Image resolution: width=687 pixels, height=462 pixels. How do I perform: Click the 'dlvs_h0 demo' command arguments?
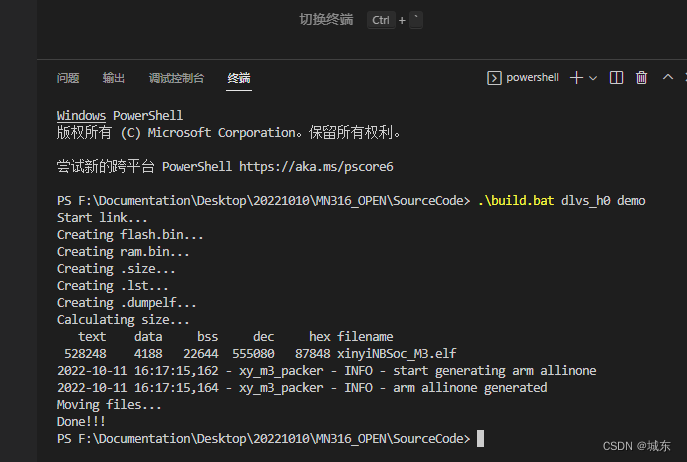click(603, 201)
